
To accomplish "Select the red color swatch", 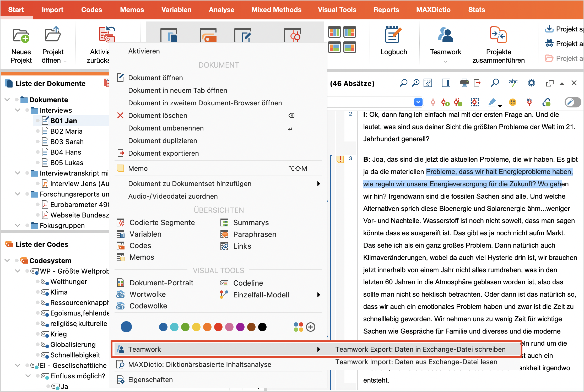I will pos(218,327).
